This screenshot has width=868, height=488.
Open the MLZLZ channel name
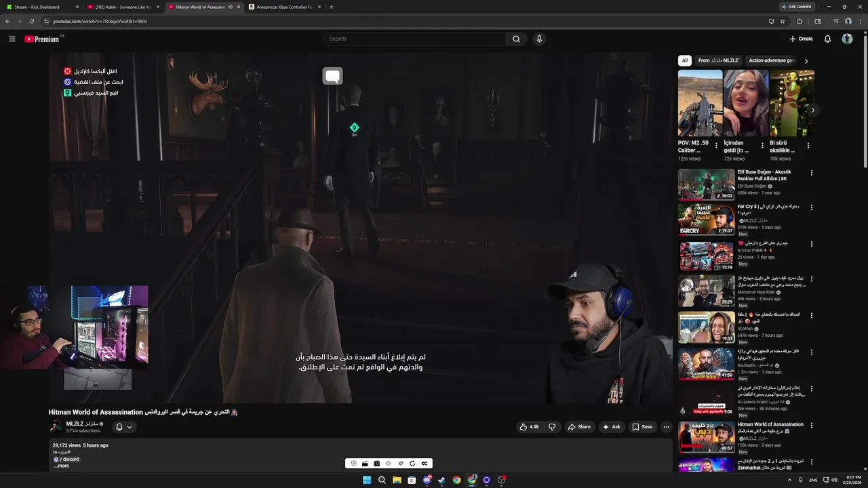tap(83, 424)
